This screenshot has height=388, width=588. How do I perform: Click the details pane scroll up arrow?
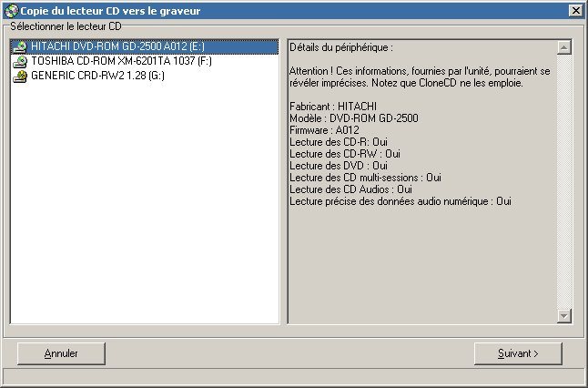pyautogui.click(x=564, y=47)
